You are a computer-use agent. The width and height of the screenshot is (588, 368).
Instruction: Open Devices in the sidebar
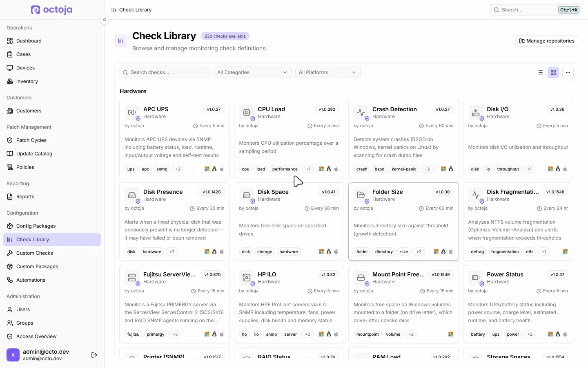point(52,68)
